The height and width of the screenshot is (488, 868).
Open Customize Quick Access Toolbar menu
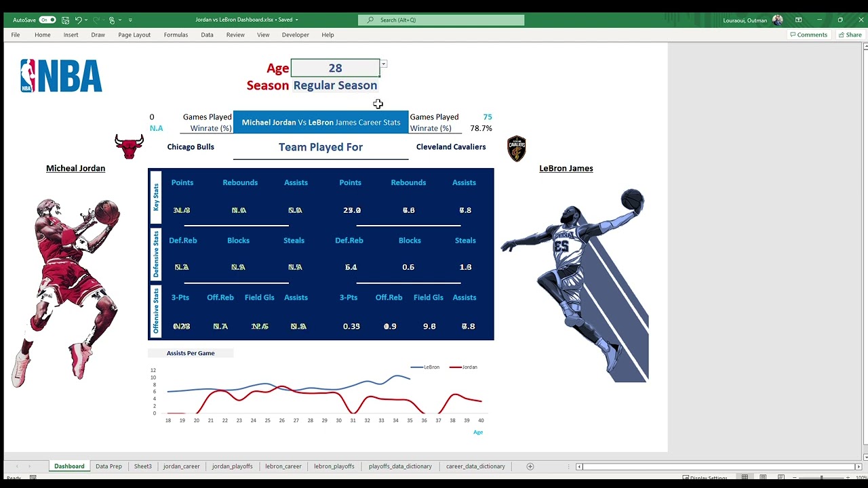(x=130, y=20)
